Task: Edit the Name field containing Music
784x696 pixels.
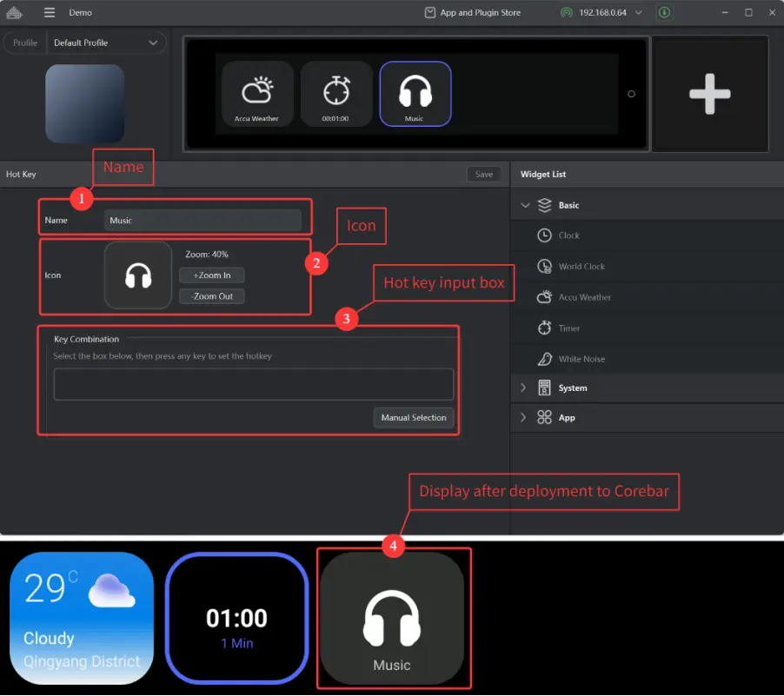Action: (x=203, y=221)
